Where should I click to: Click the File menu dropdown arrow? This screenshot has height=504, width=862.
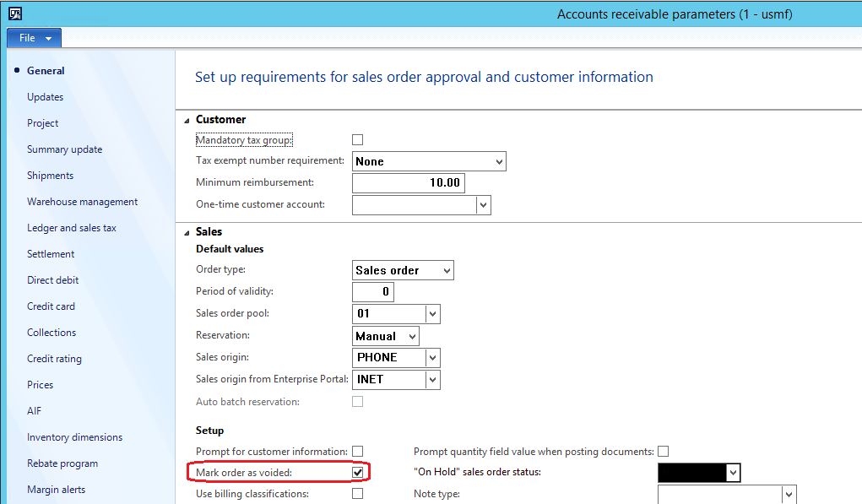pos(46,37)
